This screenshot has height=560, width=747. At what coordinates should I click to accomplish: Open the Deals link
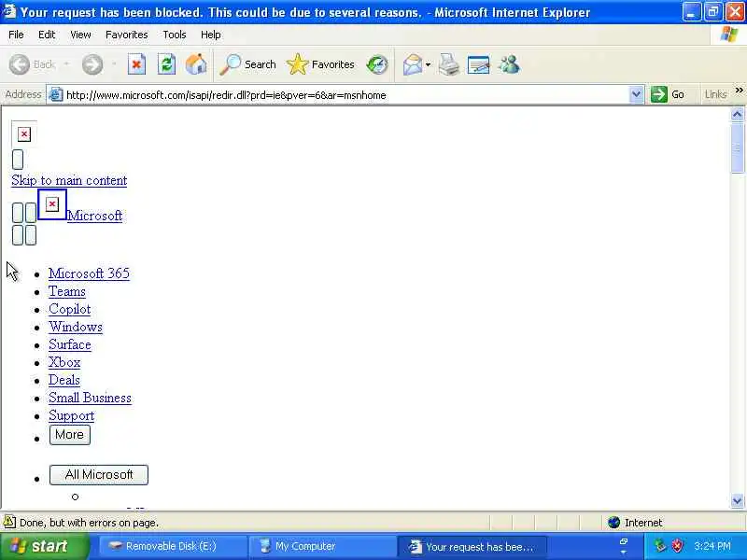pos(64,380)
